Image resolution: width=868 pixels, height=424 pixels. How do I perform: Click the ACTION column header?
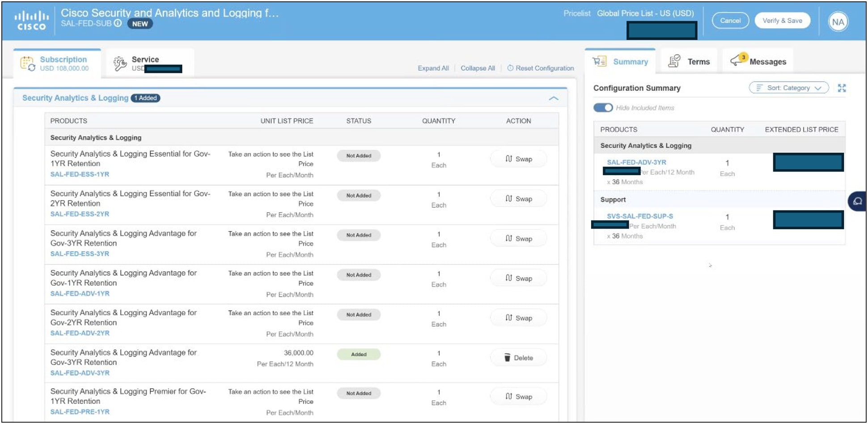pos(518,121)
